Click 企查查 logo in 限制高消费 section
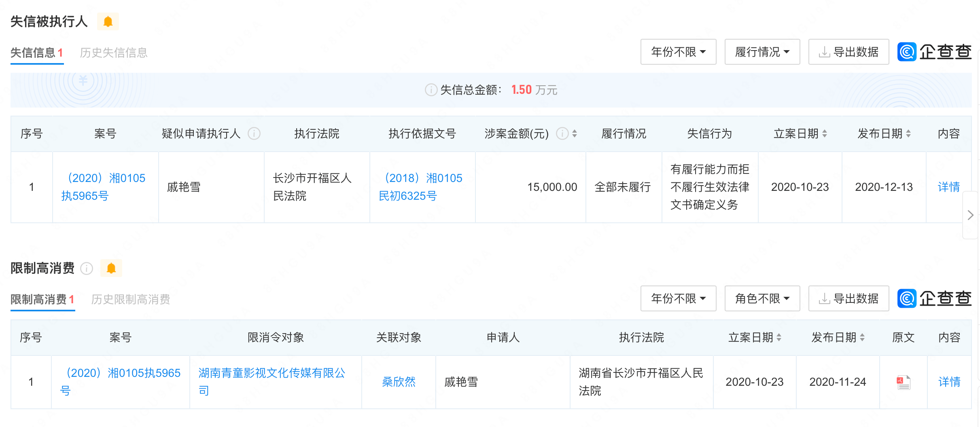This screenshot has height=427, width=980. [934, 298]
